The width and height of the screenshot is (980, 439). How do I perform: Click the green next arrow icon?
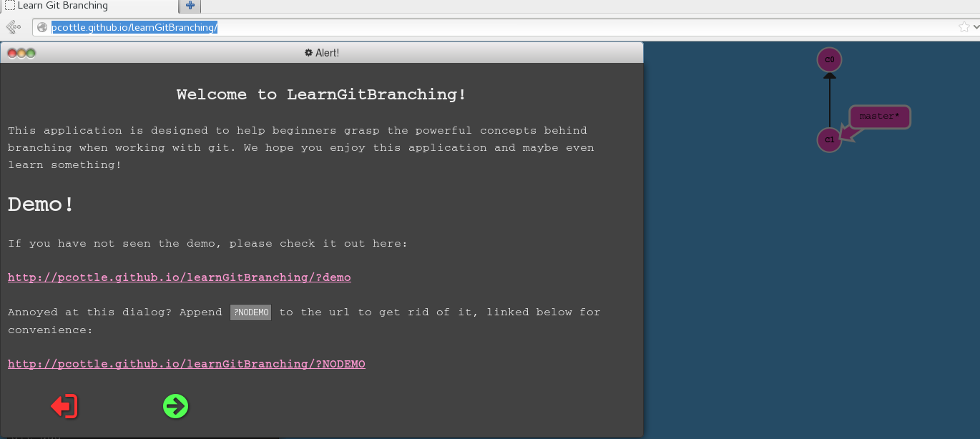[175, 406]
